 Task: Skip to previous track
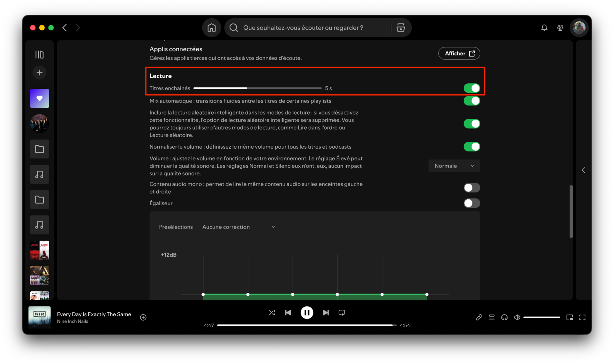pyautogui.click(x=288, y=313)
